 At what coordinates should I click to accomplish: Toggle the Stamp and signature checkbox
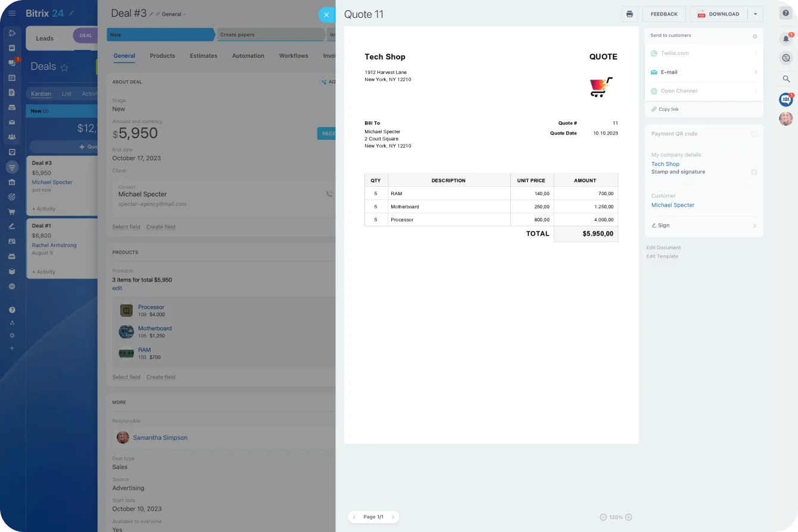coord(754,172)
